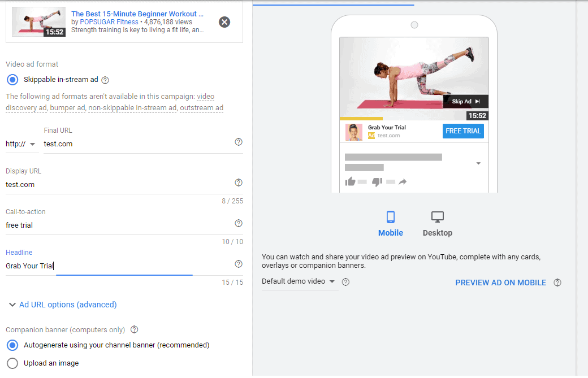Open the POPSUGAR Fitness channel link
This screenshot has width=588, height=378.
[x=109, y=22]
